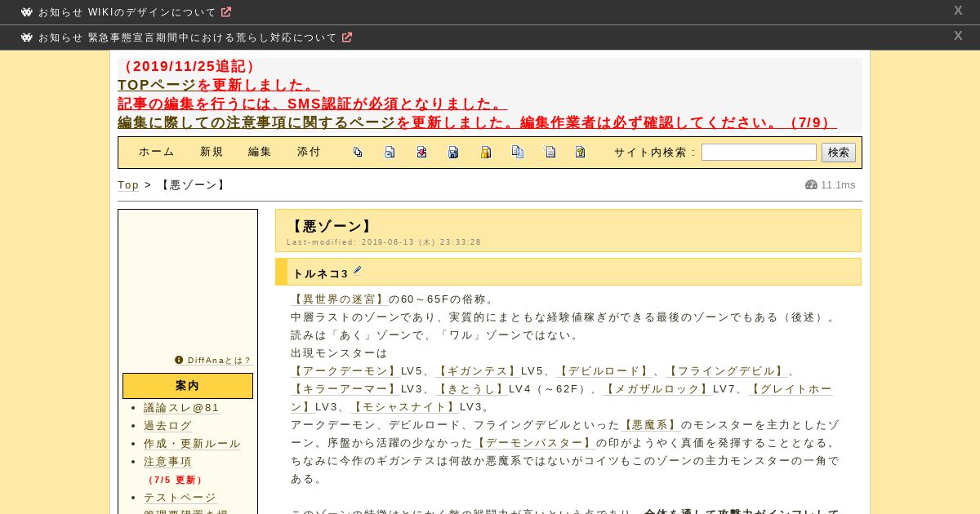This screenshot has height=514, width=980.
Task: Open 【メガザルロック】 monster link
Action: [x=657, y=389]
